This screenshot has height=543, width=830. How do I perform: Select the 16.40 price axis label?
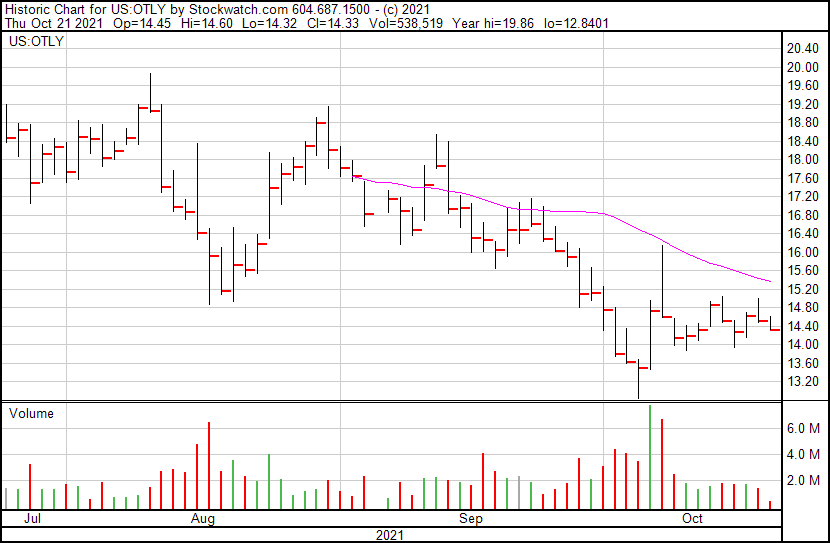tap(802, 233)
